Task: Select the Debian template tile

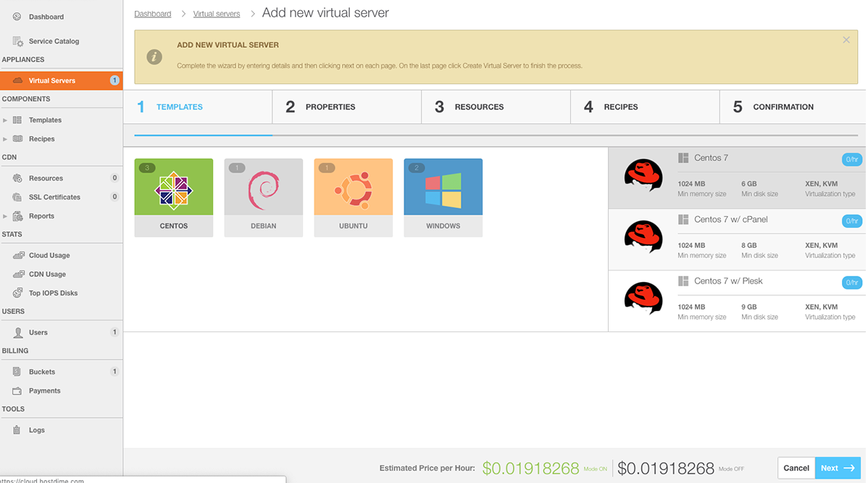Action: [x=264, y=198]
